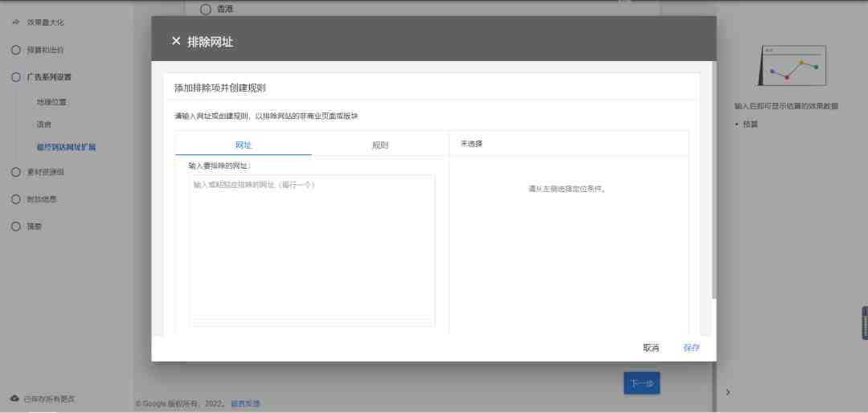The height and width of the screenshot is (413, 868).
Task: Click the 附加信息 step circle icon
Action: tap(16, 199)
